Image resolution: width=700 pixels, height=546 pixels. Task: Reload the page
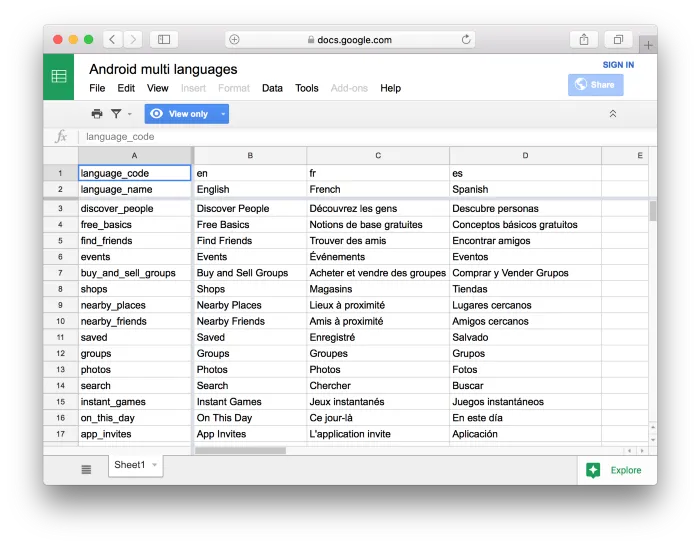[x=466, y=39]
